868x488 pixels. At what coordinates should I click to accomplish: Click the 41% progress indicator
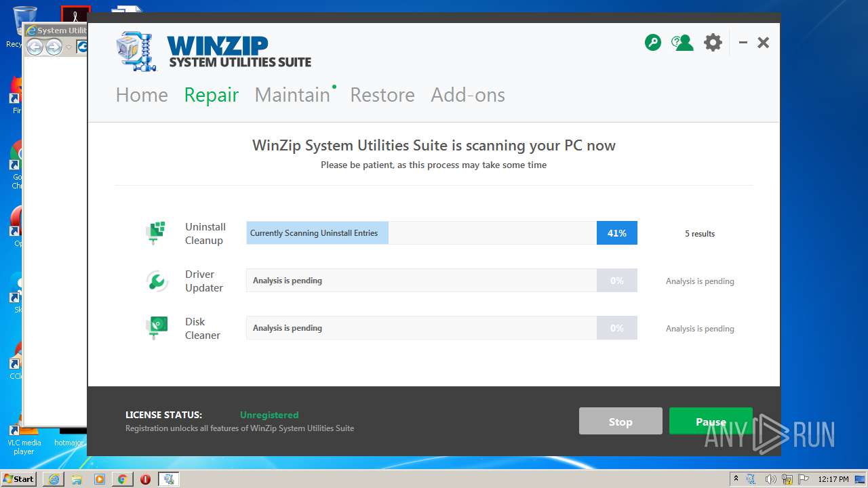click(x=617, y=233)
